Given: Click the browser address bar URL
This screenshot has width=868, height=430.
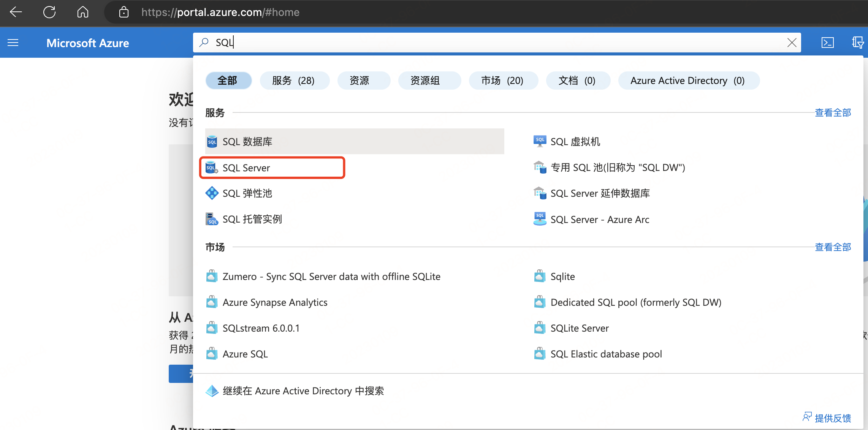Looking at the screenshot, I should coord(220,12).
